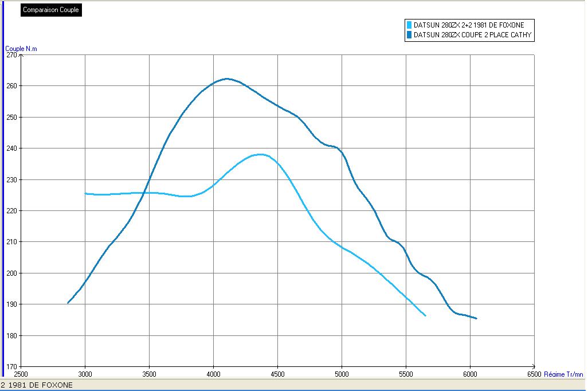588x391 pixels.
Task: Select DATSUN 280ZX 2+2 1981 DE FOXONE legend entry
Action: pos(469,25)
